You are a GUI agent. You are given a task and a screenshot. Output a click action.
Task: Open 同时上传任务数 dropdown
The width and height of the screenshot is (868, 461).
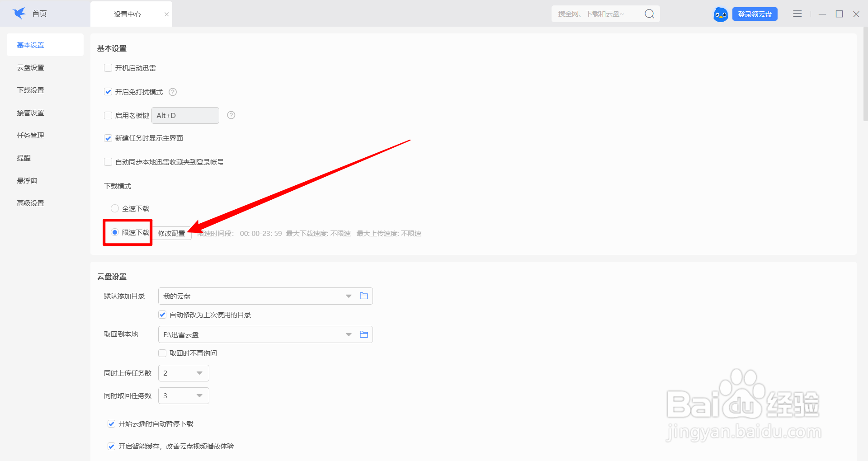click(x=184, y=373)
